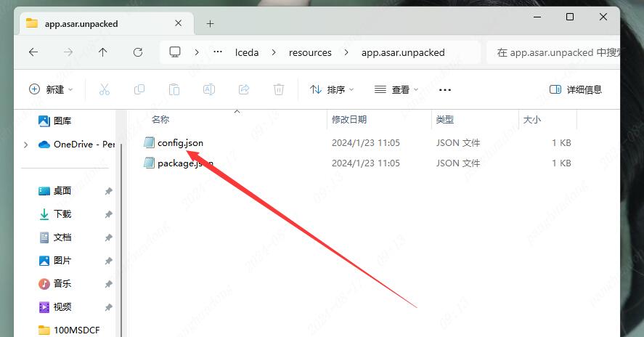Click the package.json file icon
Screen dimensions: 644x337
coord(149,163)
